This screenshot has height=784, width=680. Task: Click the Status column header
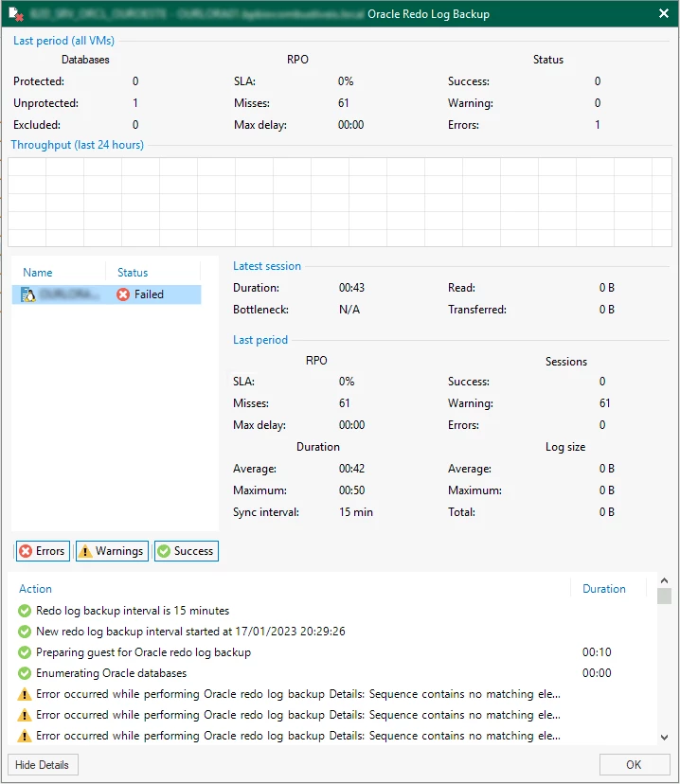coord(133,273)
